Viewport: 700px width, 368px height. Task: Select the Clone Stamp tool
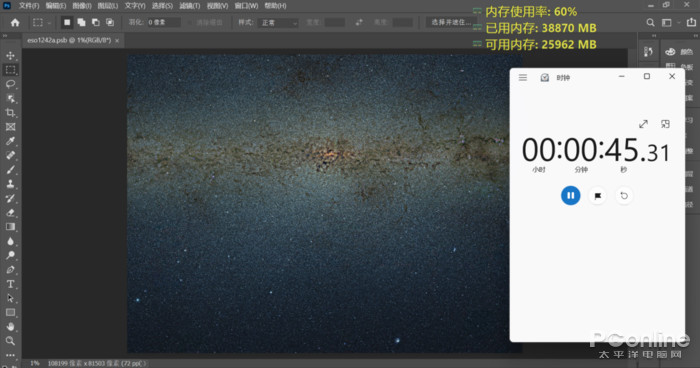(x=10, y=184)
